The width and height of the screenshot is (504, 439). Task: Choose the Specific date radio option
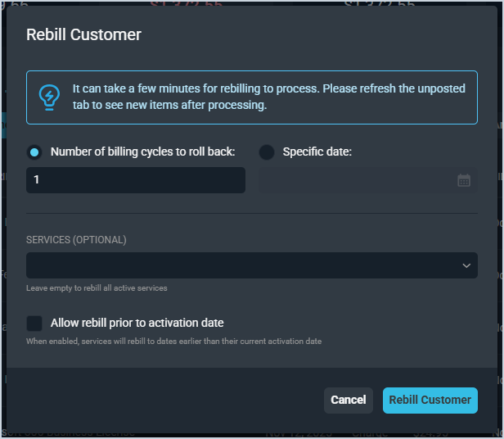pyautogui.click(x=267, y=152)
